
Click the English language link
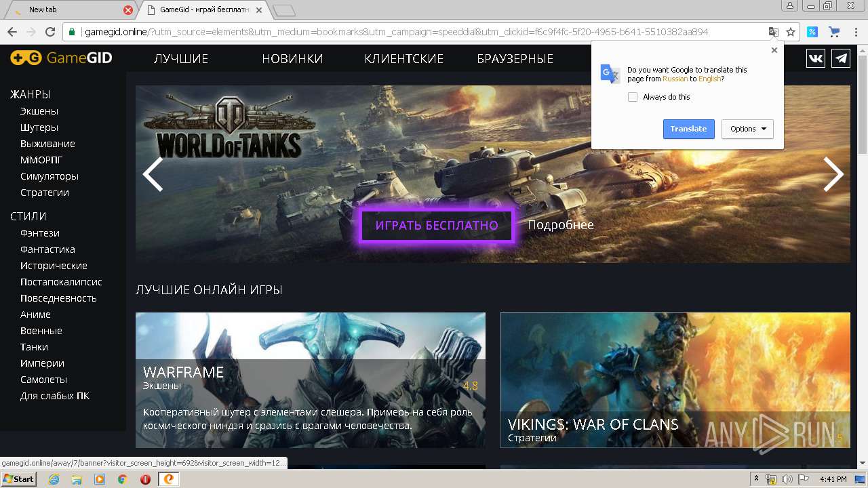pyautogui.click(x=709, y=79)
